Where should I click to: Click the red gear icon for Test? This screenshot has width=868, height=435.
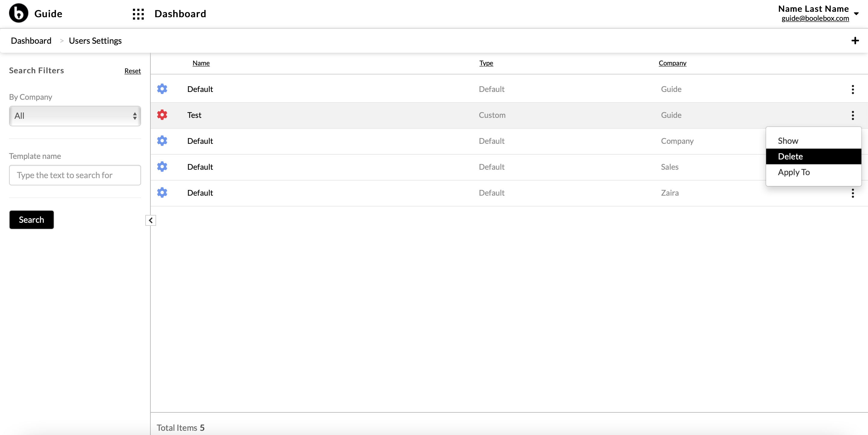tap(162, 115)
